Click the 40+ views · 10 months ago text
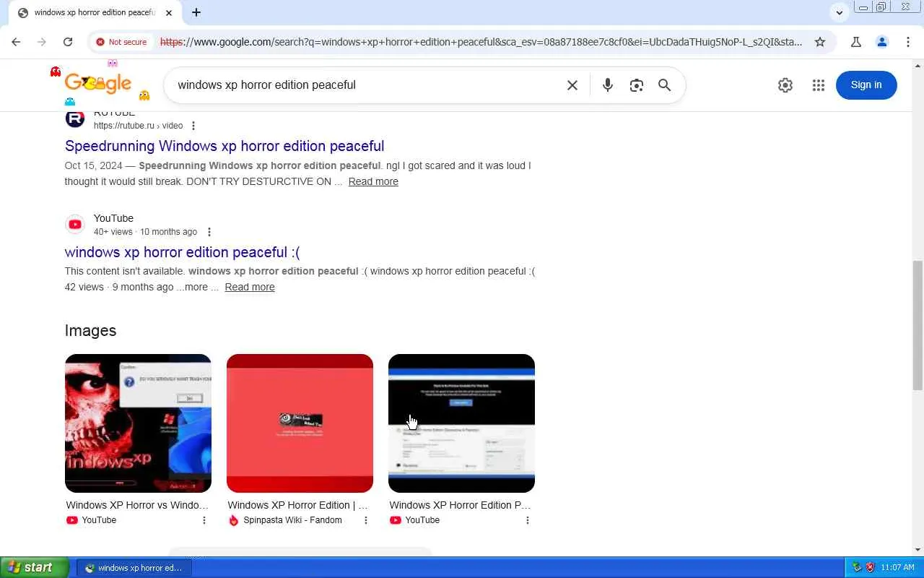The image size is (924, 578). point(145,232)
